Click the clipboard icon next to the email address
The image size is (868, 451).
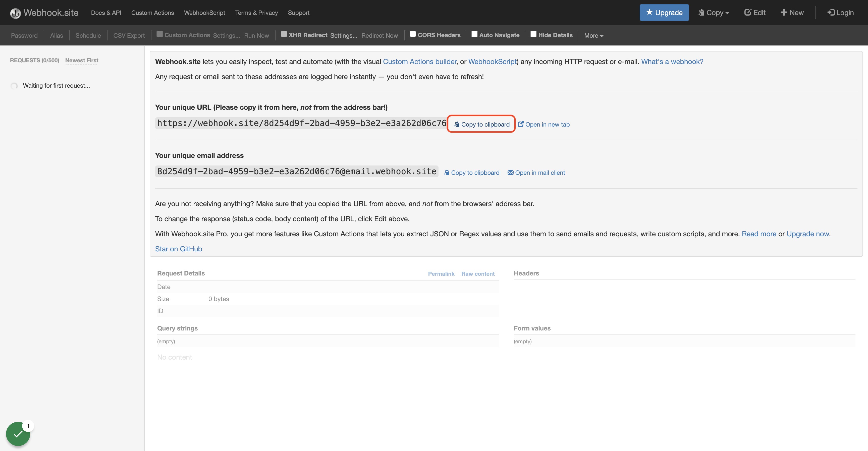(446, 173)
